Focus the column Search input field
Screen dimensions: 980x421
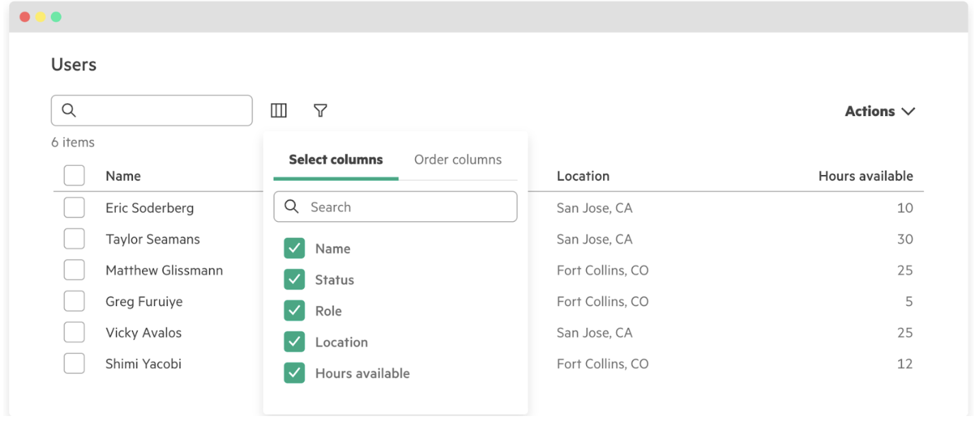pyautogui.click(x=407, y=207)
